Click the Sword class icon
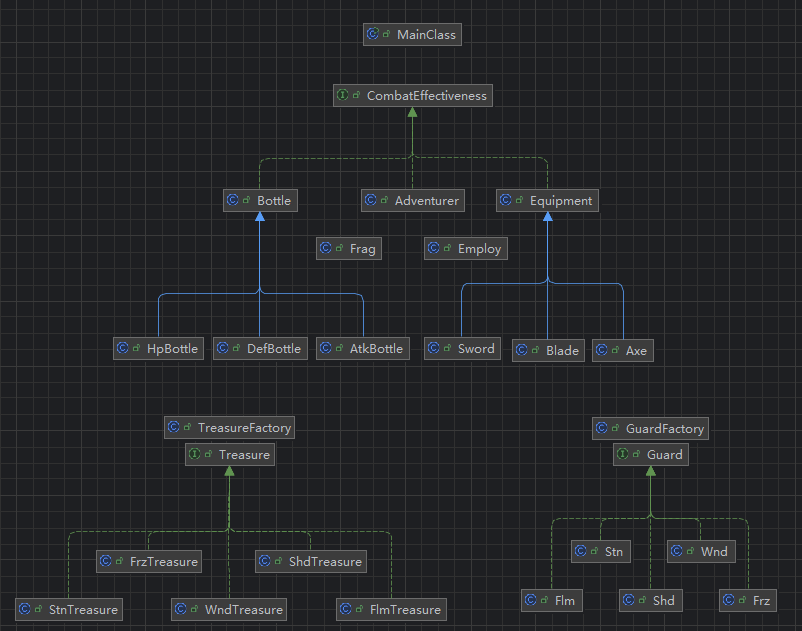This screenshot has width=802, height=631. pos(434,349)
